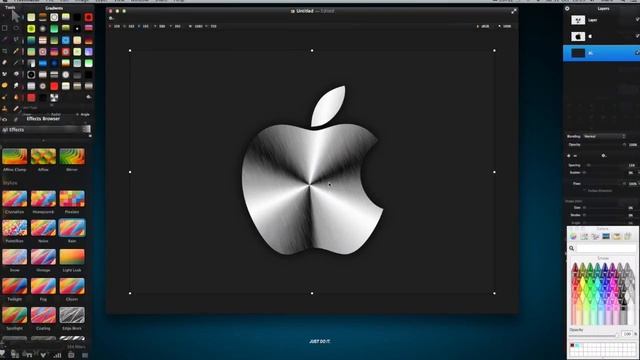Choose the Mirror effect thumbnail
This screenshot has width=640, height=360.
72,156
